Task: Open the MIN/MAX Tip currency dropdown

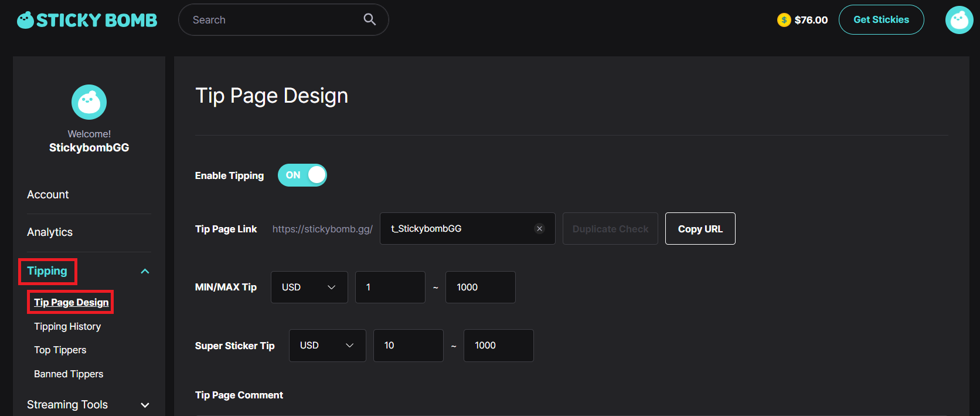Action: pyautogui.click(x=309, y=287)
